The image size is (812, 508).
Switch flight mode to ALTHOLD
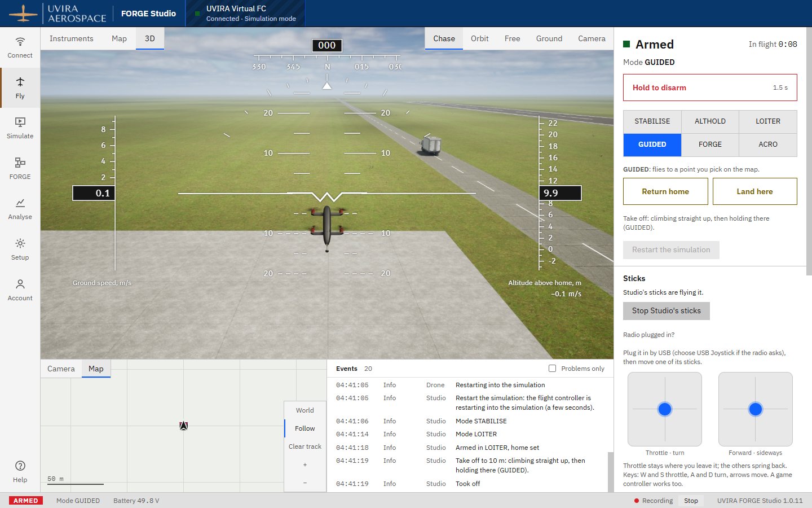(x=710, y=121)
